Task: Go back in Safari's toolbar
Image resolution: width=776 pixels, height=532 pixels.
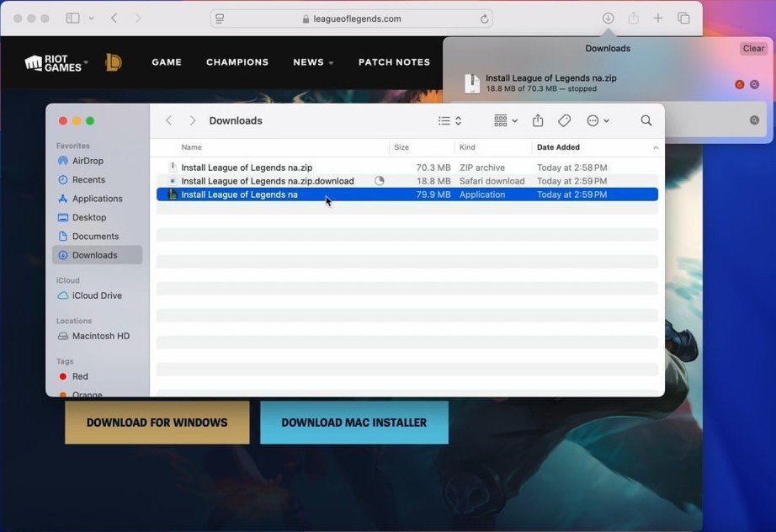Action: 114,19
